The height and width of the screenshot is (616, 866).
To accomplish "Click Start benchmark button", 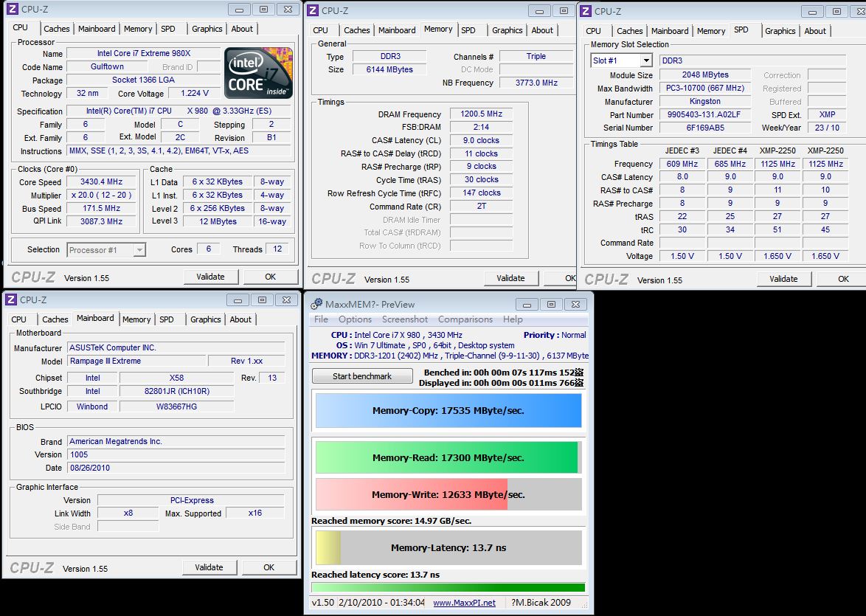I will click(x=362, y=376).
